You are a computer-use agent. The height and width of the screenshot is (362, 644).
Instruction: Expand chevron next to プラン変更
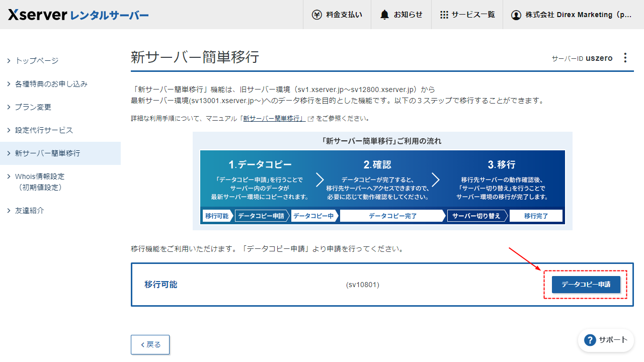(x=9, y=107)
